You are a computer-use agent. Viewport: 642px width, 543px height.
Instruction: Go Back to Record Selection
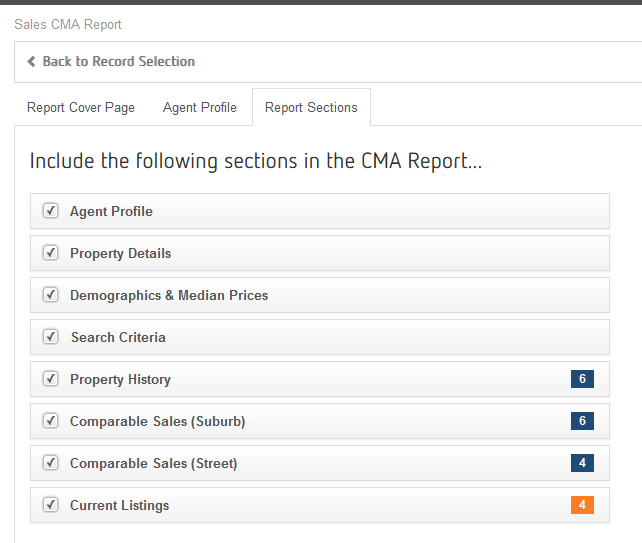(x=118, y=62)
